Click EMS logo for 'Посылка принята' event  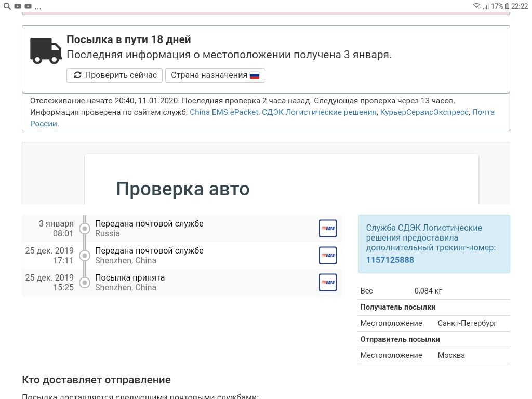pyautogui.click(x=327, y=283)
